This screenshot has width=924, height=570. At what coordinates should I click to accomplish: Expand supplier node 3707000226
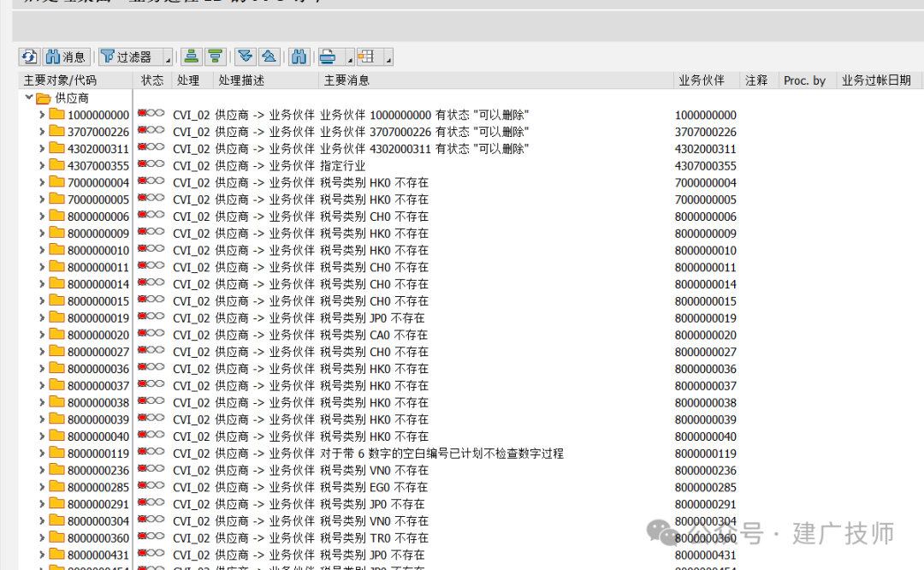tap(41, 132)
